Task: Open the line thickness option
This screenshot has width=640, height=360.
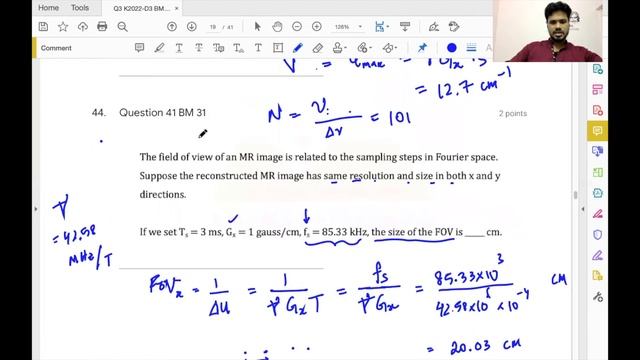Action: pos(471,48)
